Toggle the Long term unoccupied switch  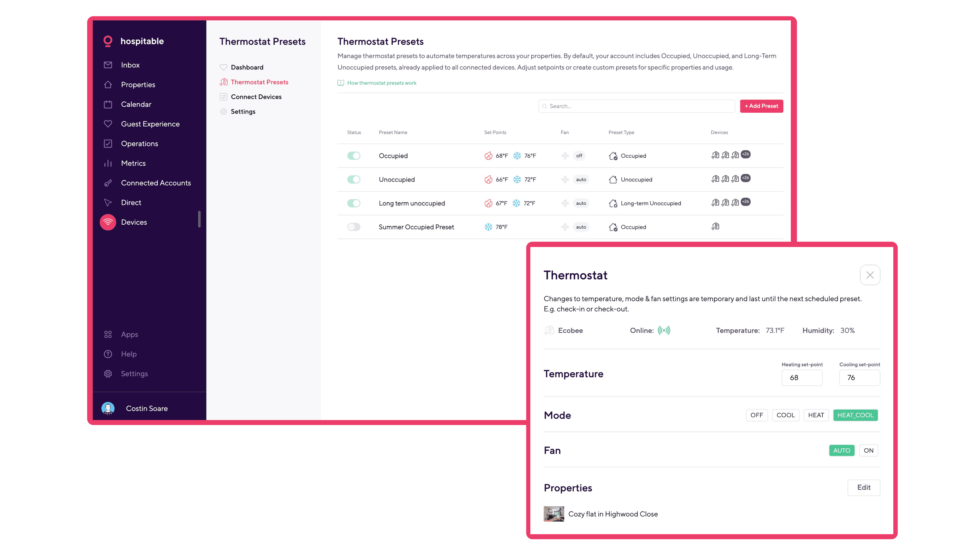point(353,203)
